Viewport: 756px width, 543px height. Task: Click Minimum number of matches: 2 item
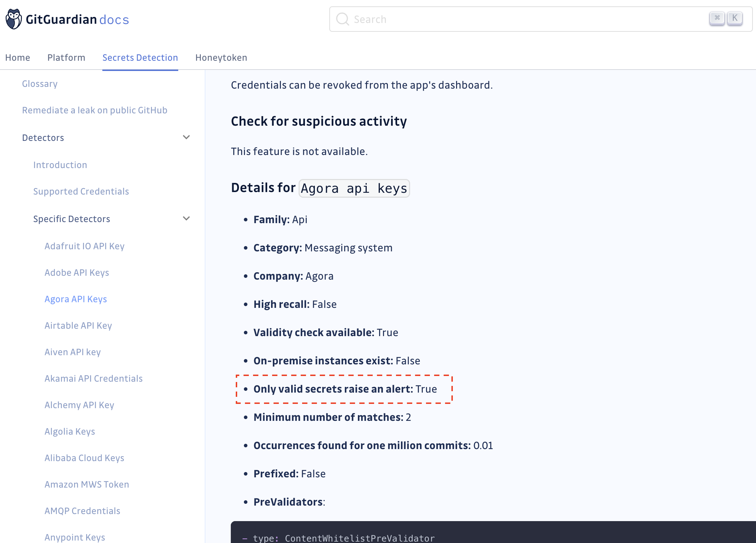click(332, 417)
